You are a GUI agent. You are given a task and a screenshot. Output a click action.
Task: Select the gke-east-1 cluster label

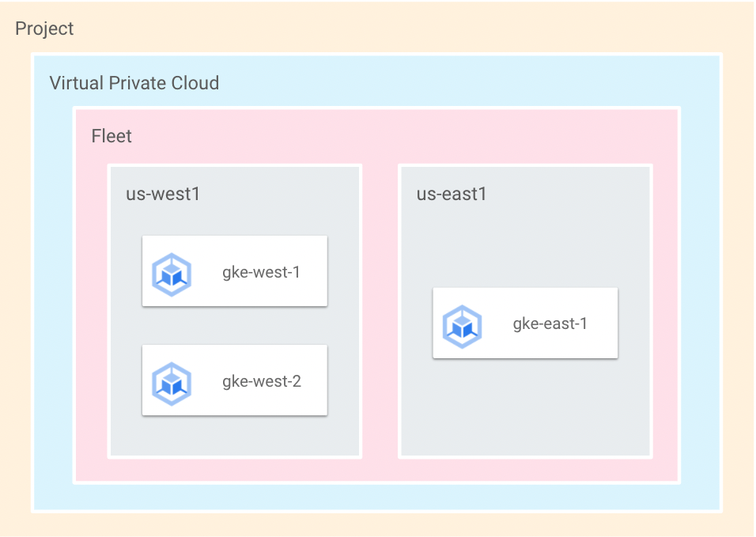(x=550, y=323)
